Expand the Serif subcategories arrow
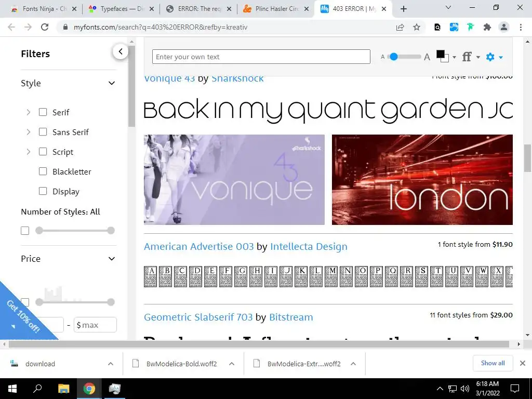 click(29, 112)
